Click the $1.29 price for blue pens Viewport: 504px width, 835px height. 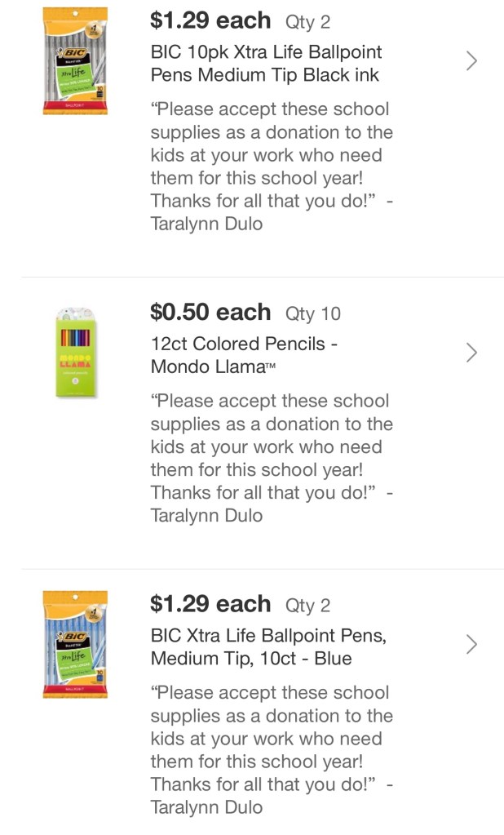point(210,604)
